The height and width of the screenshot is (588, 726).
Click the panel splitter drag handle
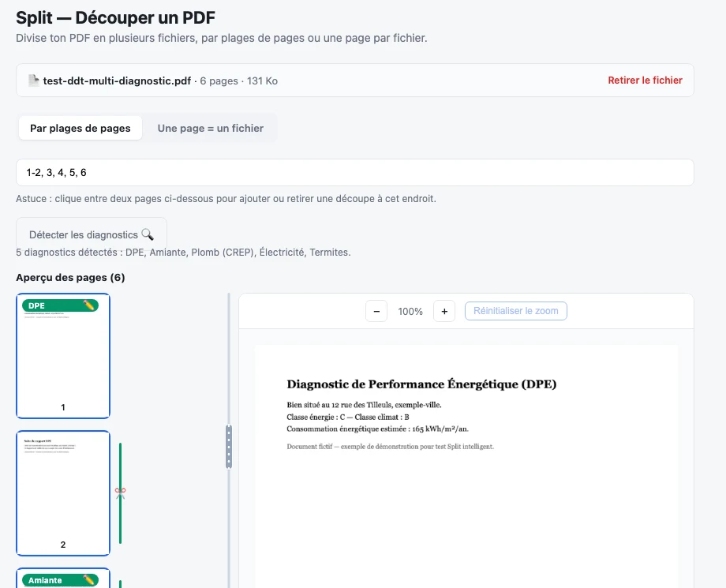pyautogui.click(x=229, y=446)
